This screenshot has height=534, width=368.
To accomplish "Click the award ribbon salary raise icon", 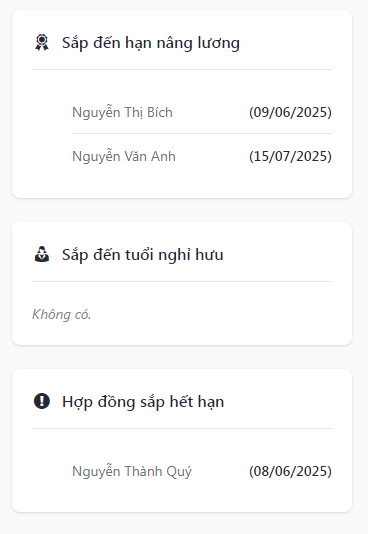I will (x=42, y=43).
